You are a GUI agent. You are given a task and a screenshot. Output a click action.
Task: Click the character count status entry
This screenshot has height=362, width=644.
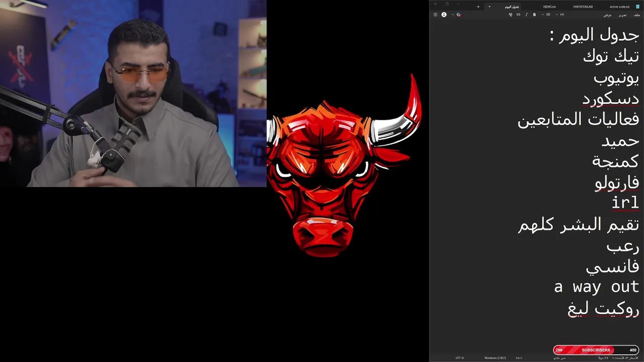pos(603,358)
